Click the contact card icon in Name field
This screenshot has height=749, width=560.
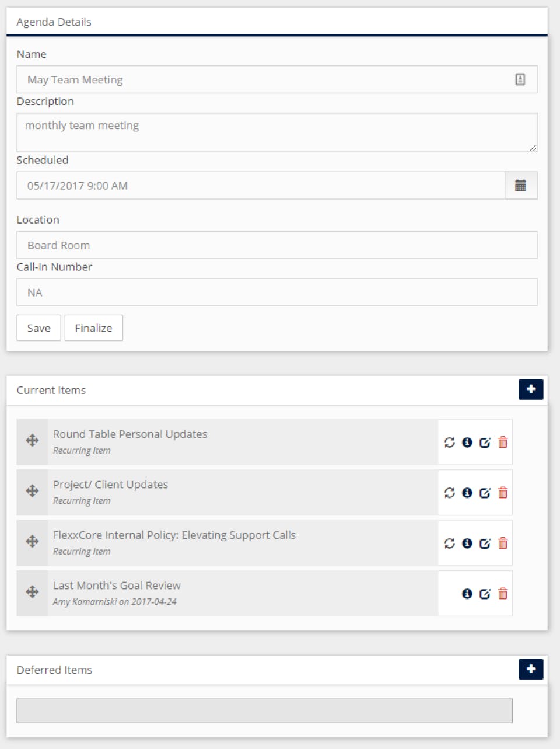(520, 79)
